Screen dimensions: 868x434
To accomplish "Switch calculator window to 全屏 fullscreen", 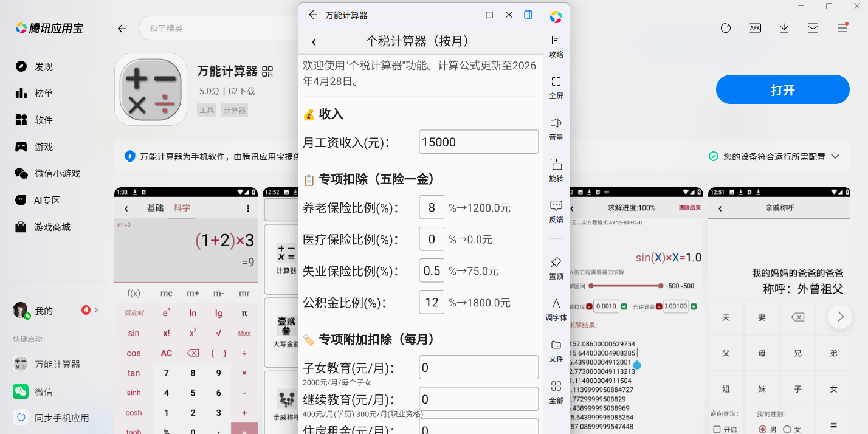I will [x=556, y=88].
